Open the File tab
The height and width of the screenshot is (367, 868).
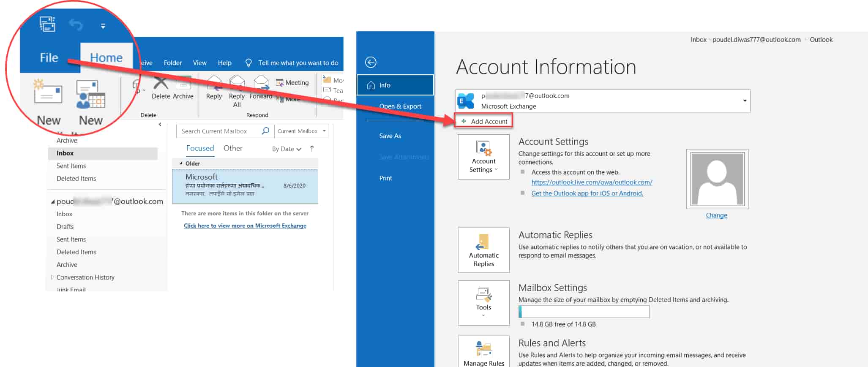49,58
